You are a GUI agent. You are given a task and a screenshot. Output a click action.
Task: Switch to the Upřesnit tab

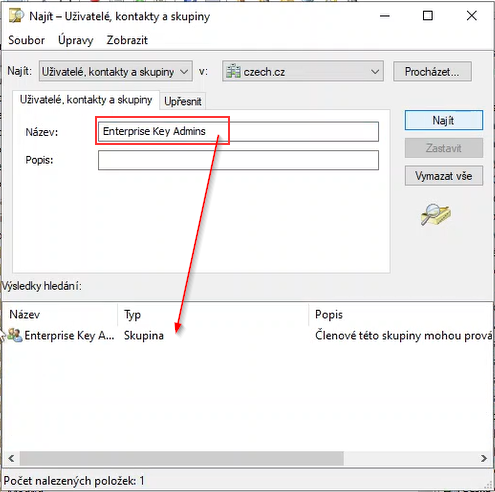183,101
